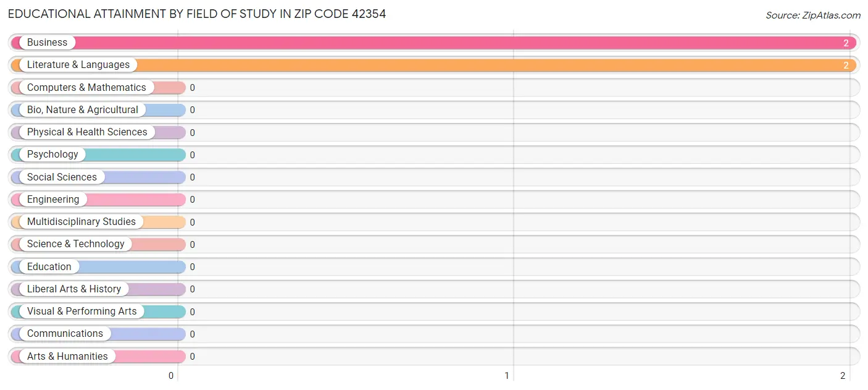Click the 0 value beside Bio, Nature & Agricultural
Image resolution: width=868 pixels, height=390 pixels.
coord(192,110)
